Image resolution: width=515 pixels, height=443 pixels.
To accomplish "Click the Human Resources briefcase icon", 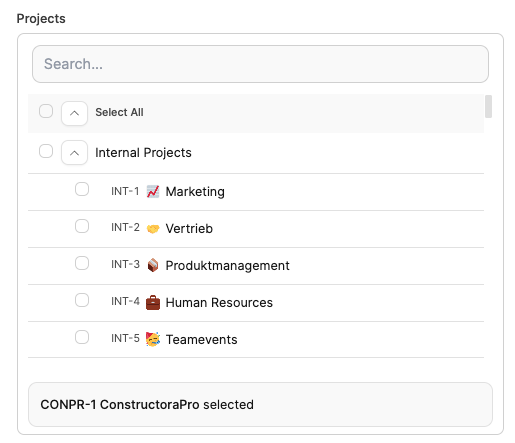I will tap(153, 303).
